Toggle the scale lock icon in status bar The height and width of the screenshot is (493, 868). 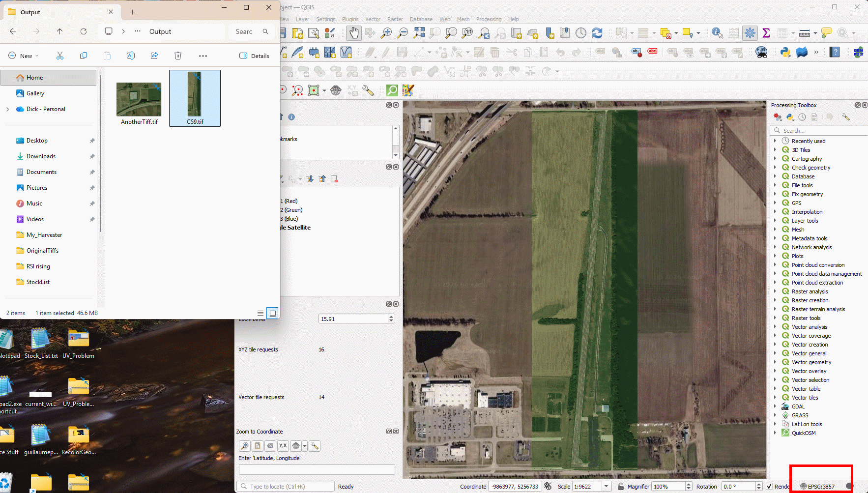coord(620,487)
